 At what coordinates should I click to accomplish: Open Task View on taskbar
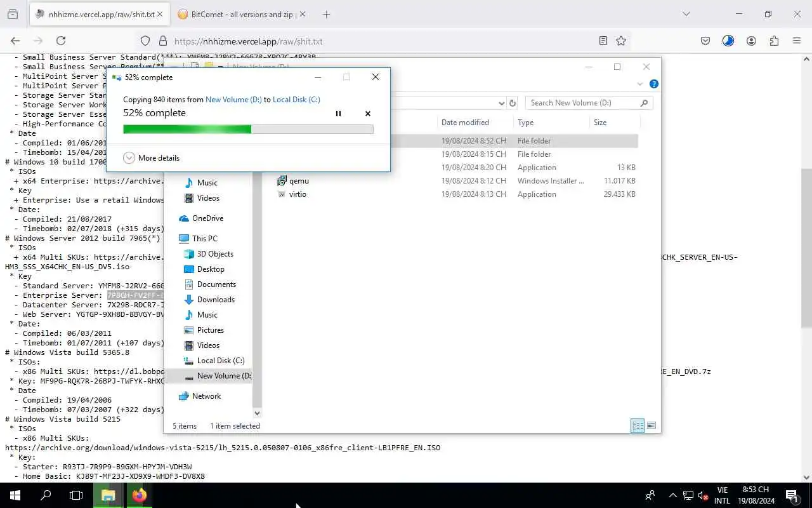[76, 495]
